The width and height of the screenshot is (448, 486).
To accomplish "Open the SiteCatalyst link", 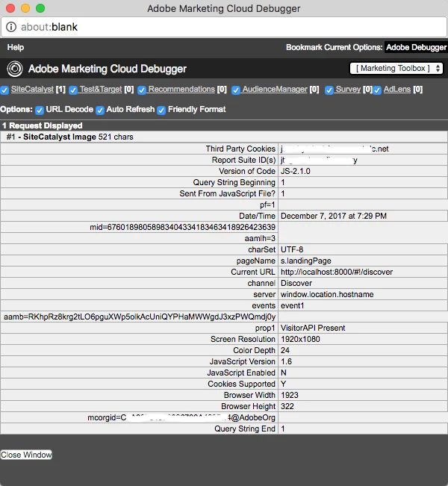I will click(x=32, y=90).
